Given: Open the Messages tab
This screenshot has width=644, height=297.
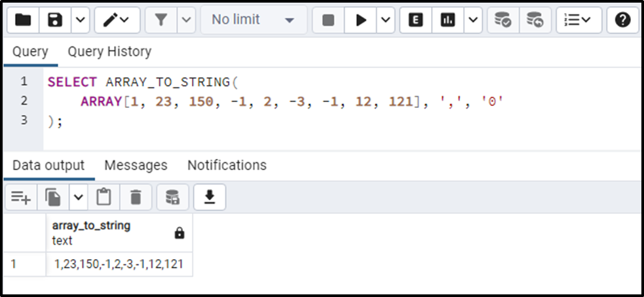Looking at the screenshot, I should pos(136,166).
